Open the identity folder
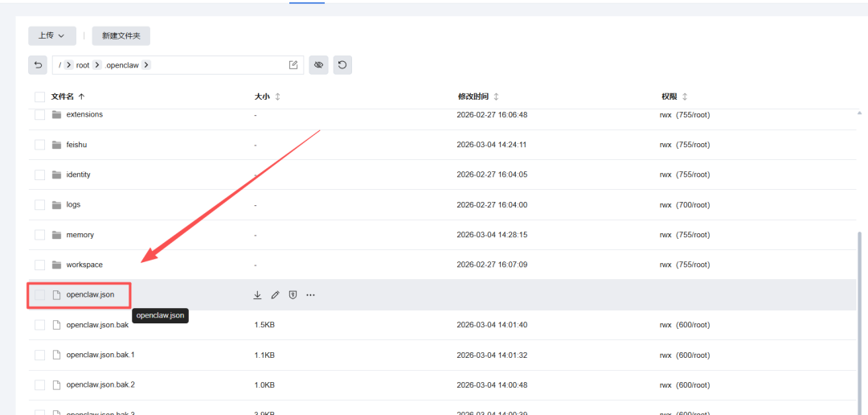 [x=78, y=175]
